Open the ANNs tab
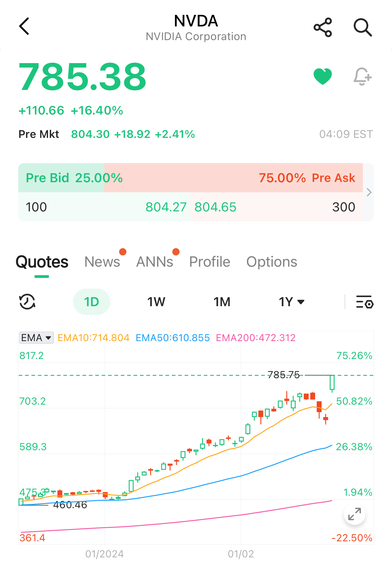392x568 pixels. click(155, 262)
